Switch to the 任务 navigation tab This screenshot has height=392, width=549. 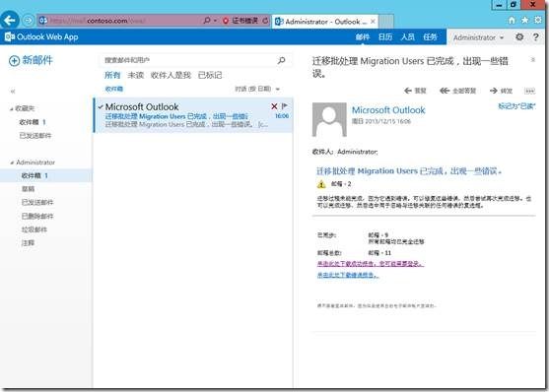(x=430, y=37)
